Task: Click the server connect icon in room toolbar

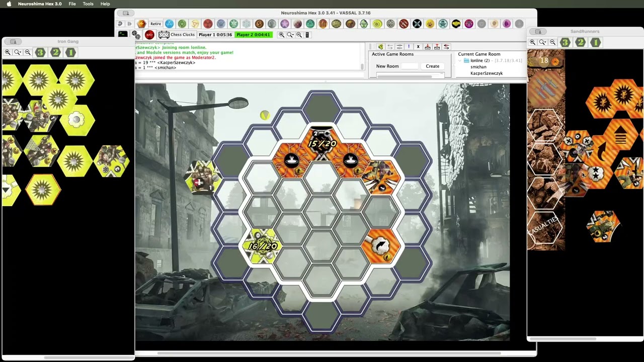Action: 381,47
